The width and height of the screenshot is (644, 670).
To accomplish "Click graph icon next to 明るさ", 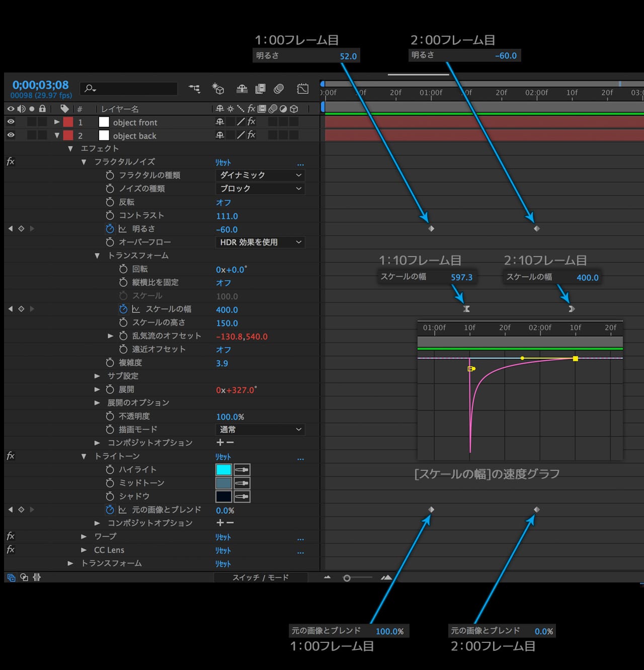I will (122, 229).
